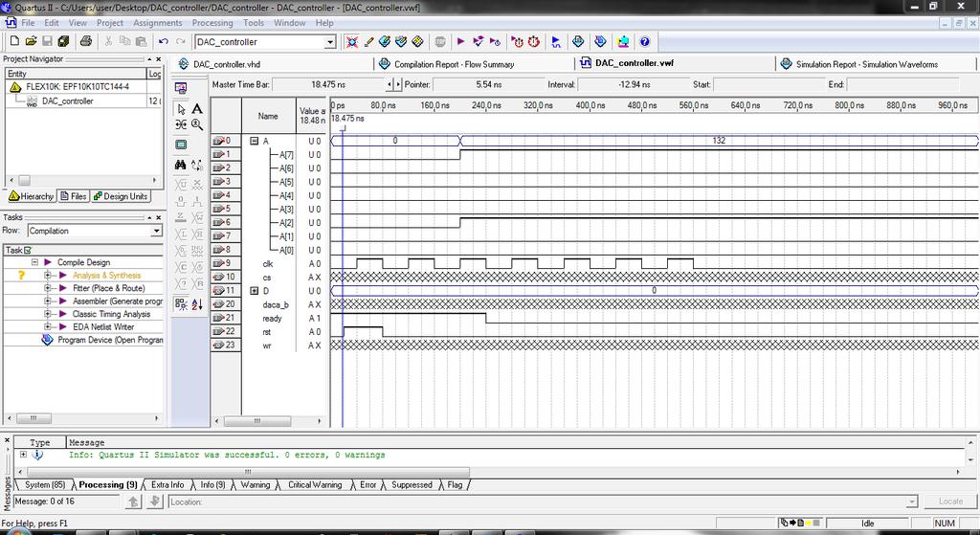Viewport: 980px width, 535px height.
Task: Print using the printer toolbar icon
Action: [x=86, y=42]
